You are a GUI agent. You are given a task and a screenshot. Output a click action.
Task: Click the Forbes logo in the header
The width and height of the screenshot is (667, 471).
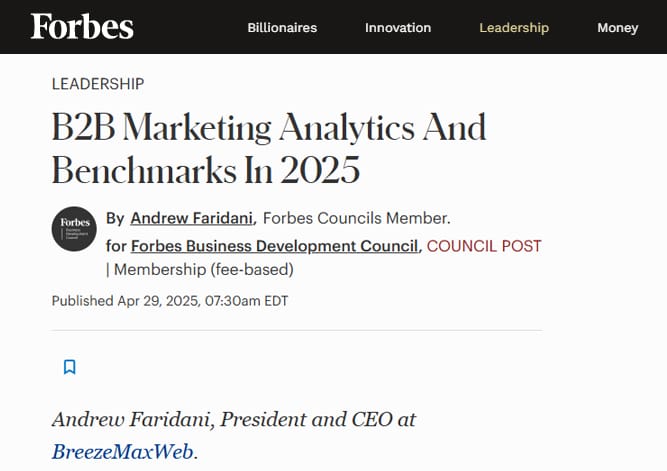(82, 26)
